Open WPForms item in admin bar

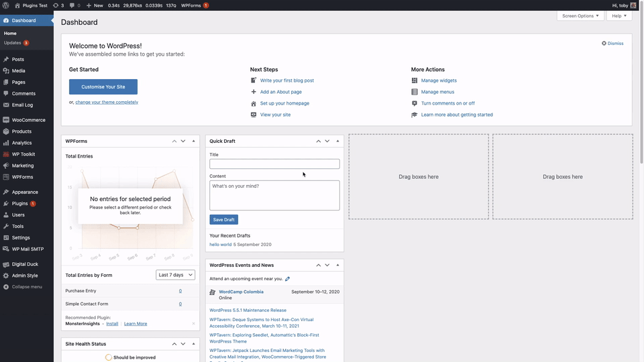[x=195, y=5]
